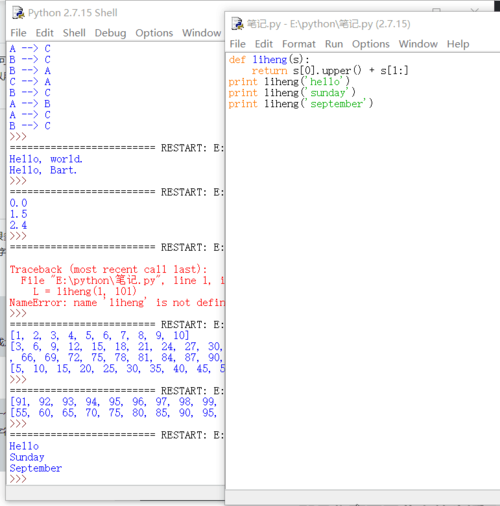Open Options menu in Python Shell window
Image resolution: width=500 pixels, height=506 pixels.
154,33
